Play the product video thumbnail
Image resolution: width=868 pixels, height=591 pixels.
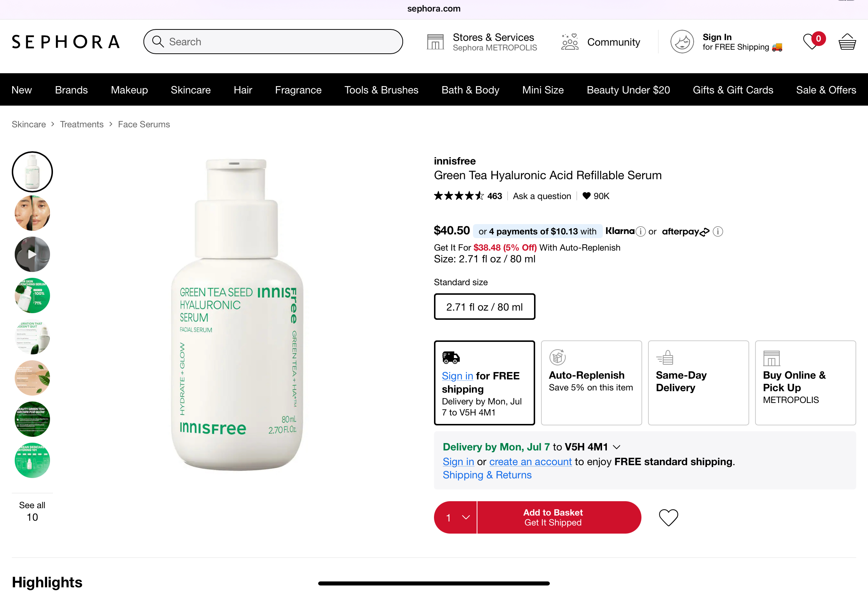click(x=32, y=254)
